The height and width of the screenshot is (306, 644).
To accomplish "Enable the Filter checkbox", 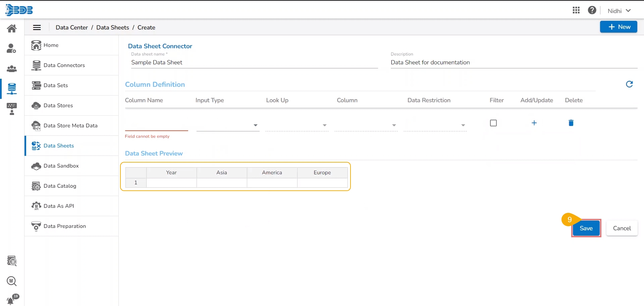I will click(x=493, y=123).
